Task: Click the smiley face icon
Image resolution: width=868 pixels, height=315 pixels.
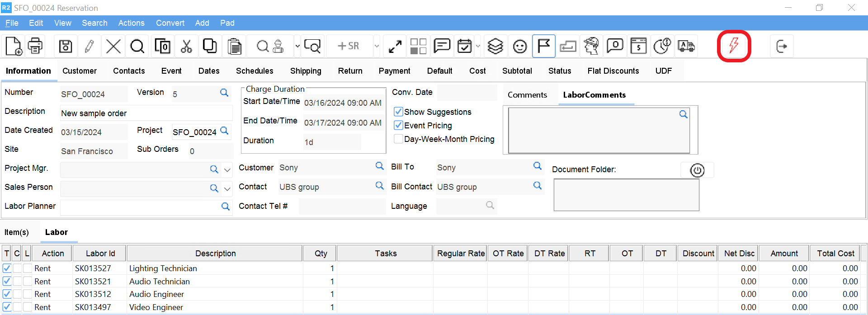Action: (x=520, y=46)
